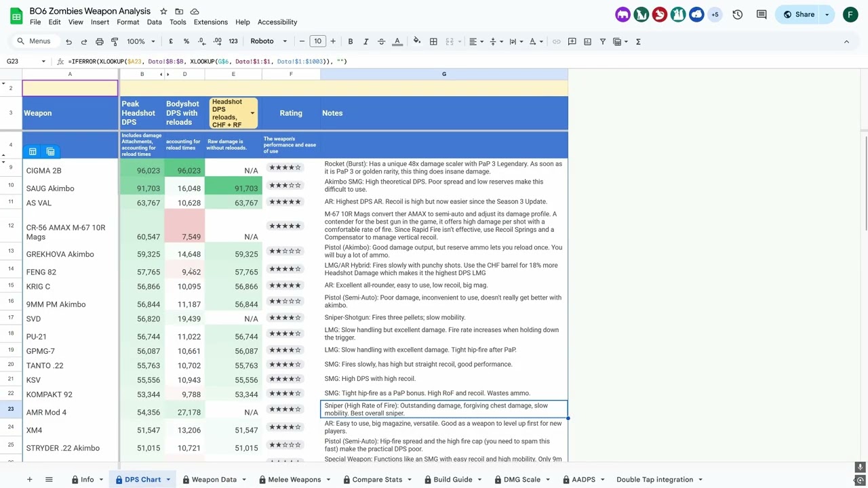Screen dimensions: 868x488
Task: Decrease decimal places icon
Action: [201, 41]
